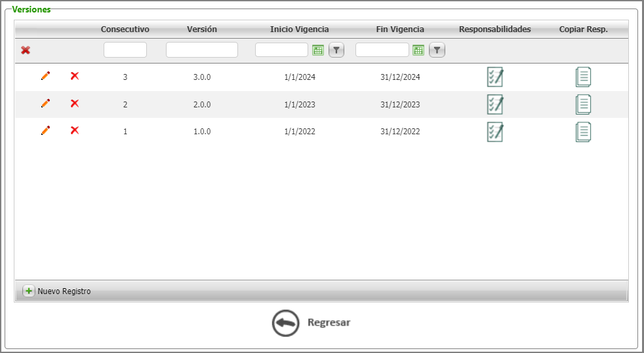Select the 3.0.0 version cell
Screen dimensions: 644x353
[x=202, y=77]
